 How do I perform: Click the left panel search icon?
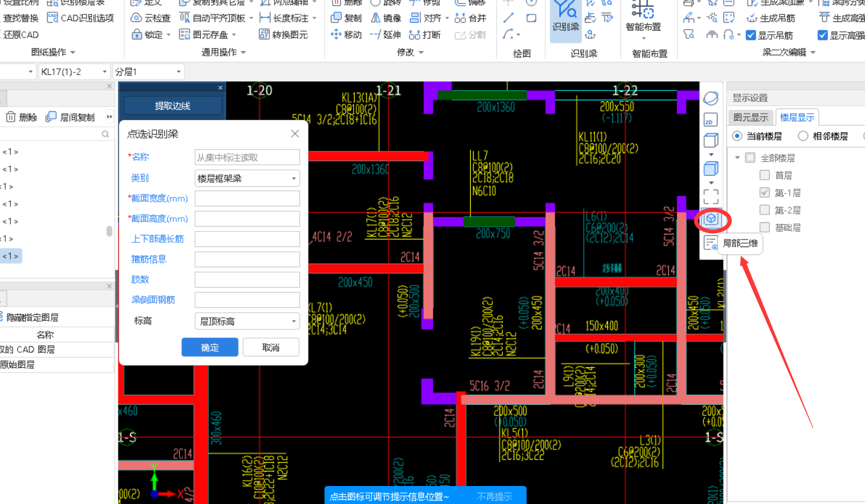[x=105, y=134]
